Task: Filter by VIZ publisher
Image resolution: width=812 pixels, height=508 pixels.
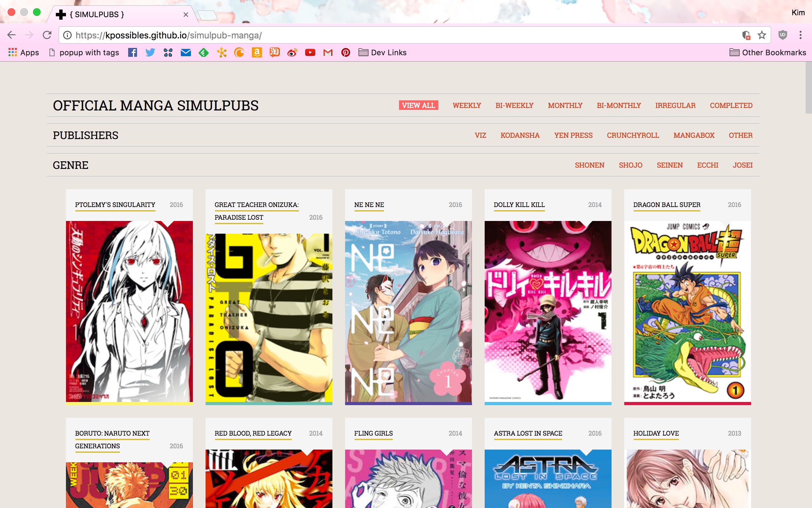Action: coord(481,135)
